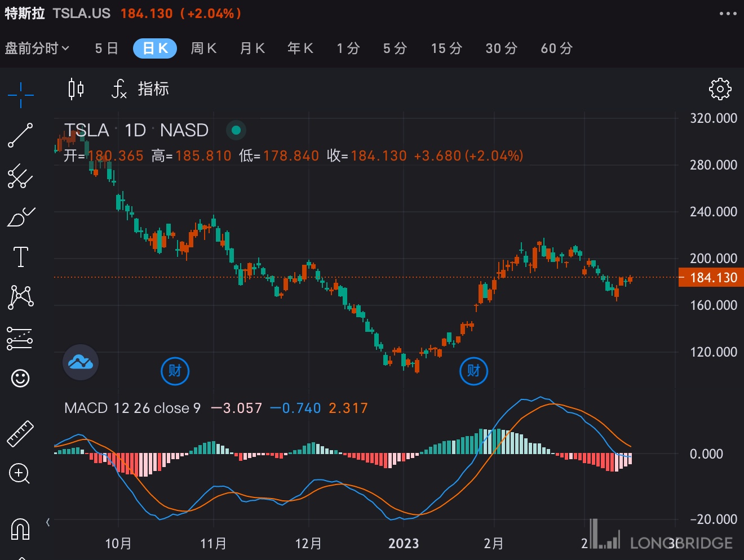Image resolution: width=744 pixels, height=560 pixels.
Task: Select the pitchfork drawing tool
Action: tap(21, 176)
